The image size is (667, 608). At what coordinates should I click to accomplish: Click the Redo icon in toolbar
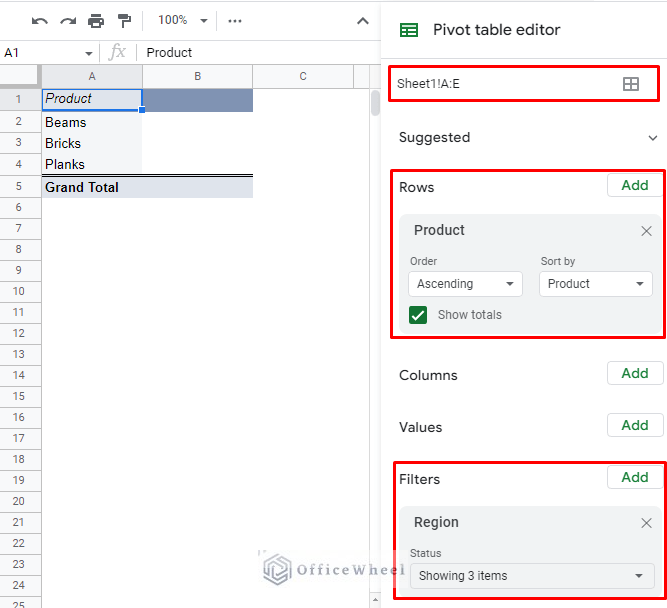click(x=68, y=21)
